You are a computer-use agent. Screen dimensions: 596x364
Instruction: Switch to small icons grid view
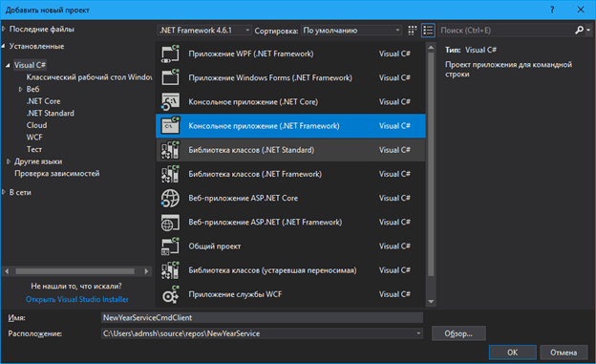pyautogui.click(x=412, y=31)
